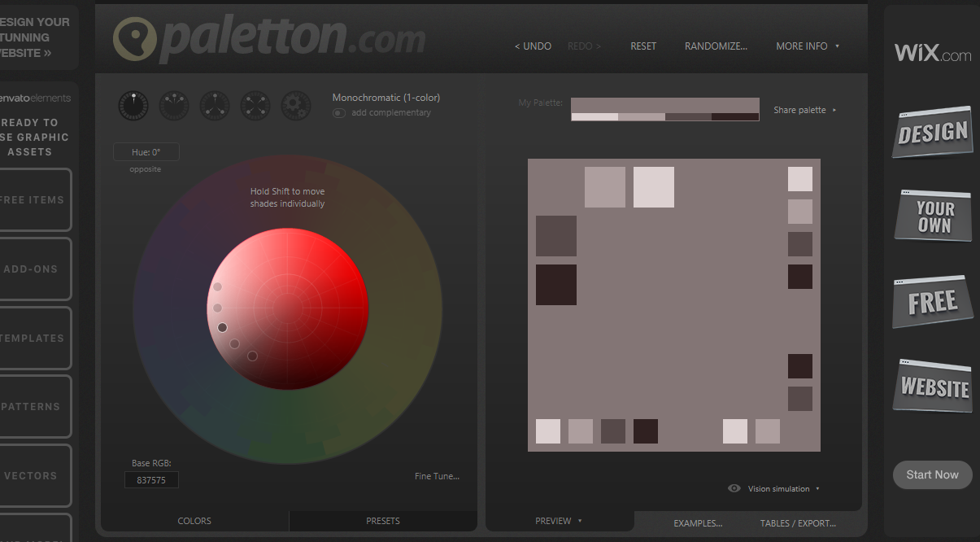Click the lightest segment in My Palette strip

coord(595,117)
